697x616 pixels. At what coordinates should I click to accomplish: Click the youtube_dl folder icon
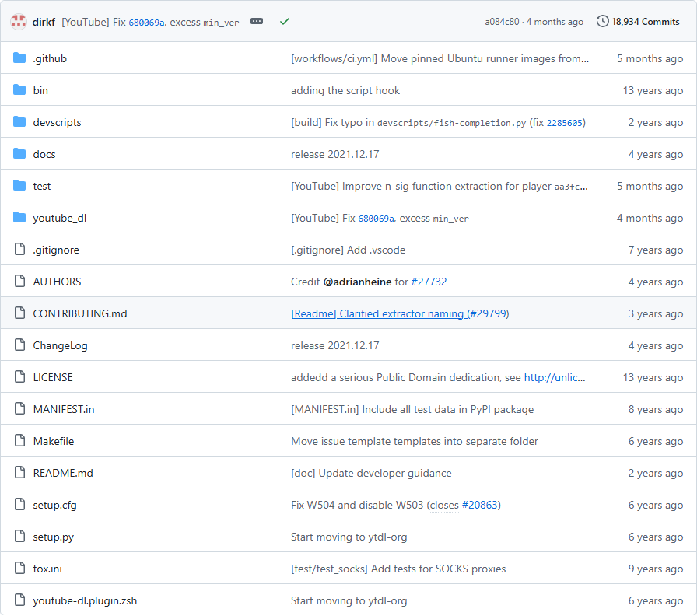[19, 218]
